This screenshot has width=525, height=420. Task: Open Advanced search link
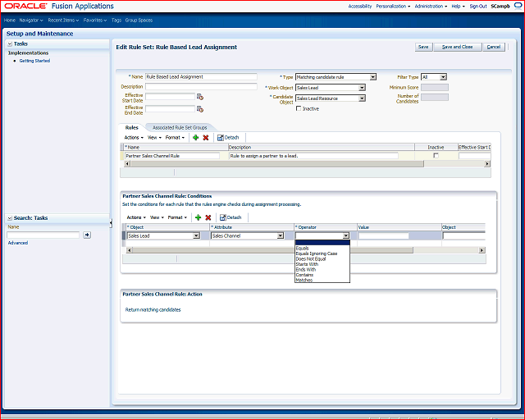click(18, 243)
